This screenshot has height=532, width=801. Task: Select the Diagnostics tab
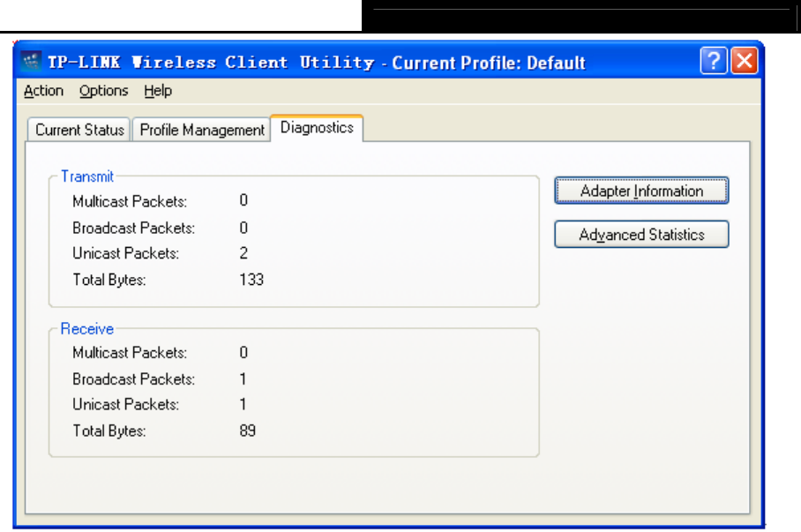click(317, 128)
